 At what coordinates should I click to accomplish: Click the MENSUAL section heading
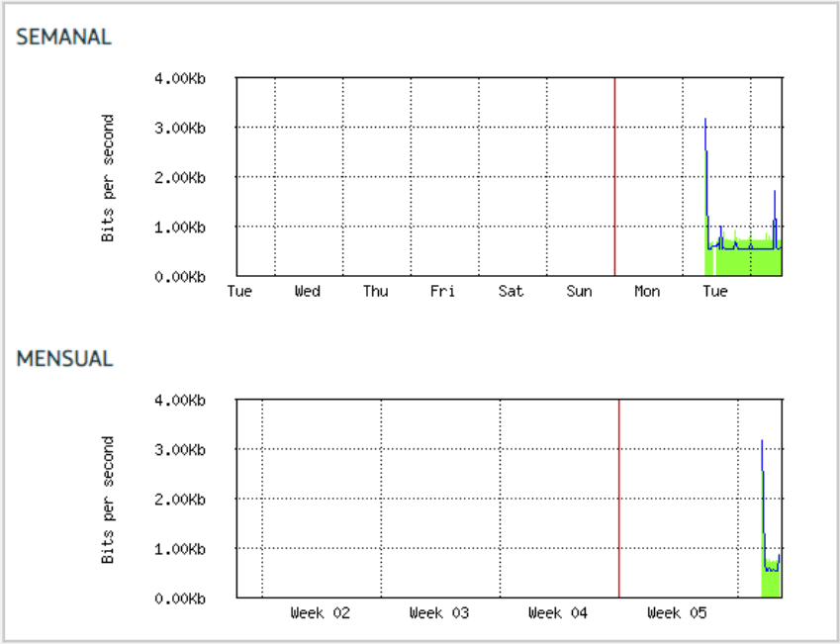[64, 358]
